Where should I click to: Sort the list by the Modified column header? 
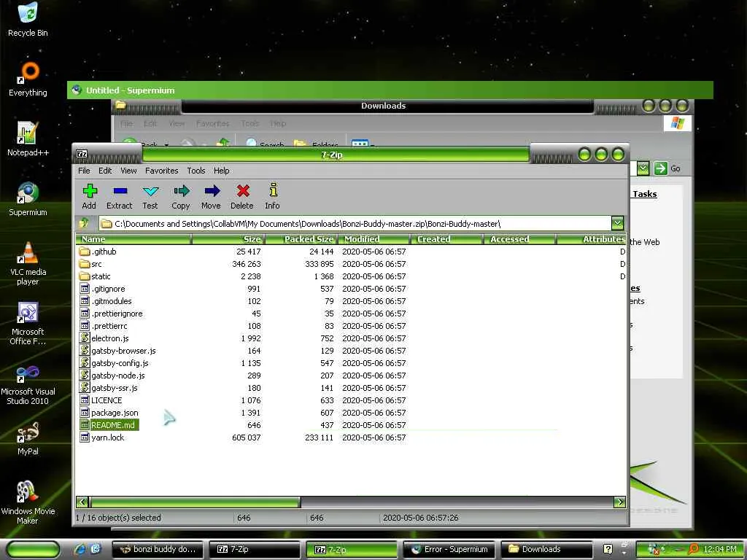[373, 239]
